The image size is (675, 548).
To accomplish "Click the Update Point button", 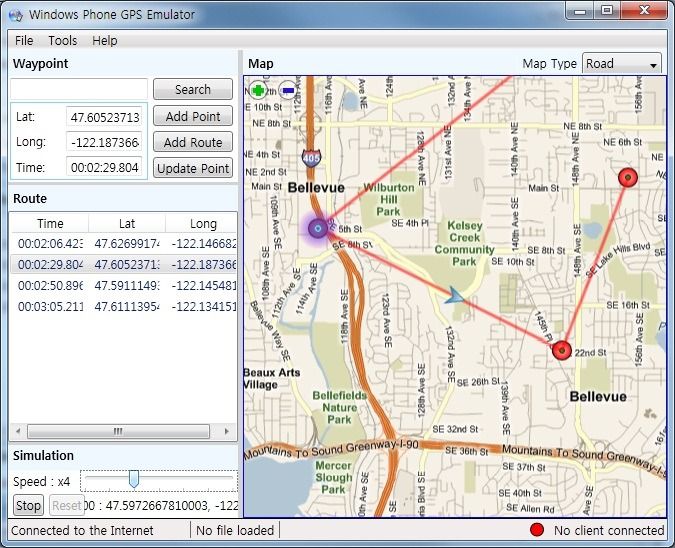I will coord(193,168).
